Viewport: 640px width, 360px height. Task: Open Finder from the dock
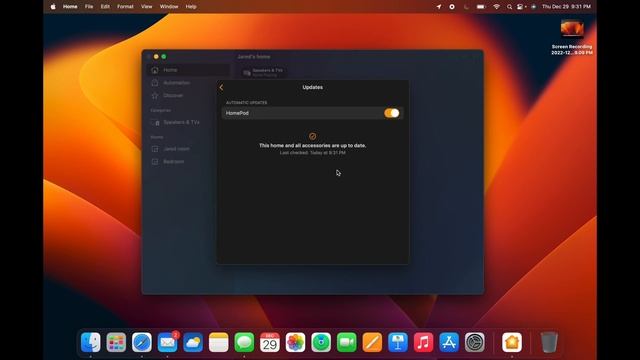click(91, 342)
